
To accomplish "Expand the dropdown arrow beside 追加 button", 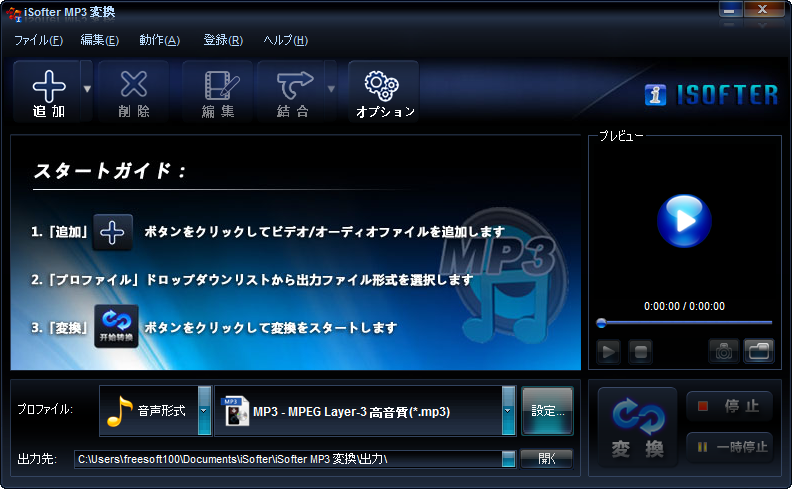I will (87, 89).
